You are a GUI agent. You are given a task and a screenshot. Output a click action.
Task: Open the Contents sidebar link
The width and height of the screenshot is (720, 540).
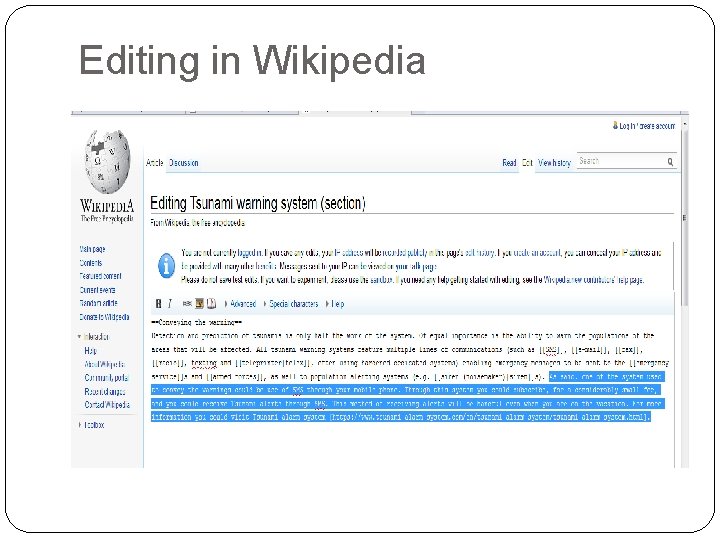pos(91,263)
